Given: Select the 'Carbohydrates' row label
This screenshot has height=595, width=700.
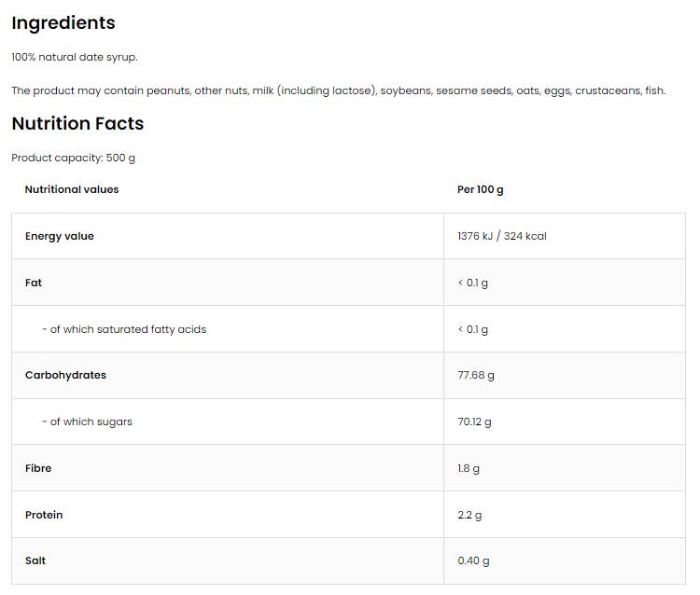Looking at the screenshot, I should pyautogui.click(x=65, y=375).
